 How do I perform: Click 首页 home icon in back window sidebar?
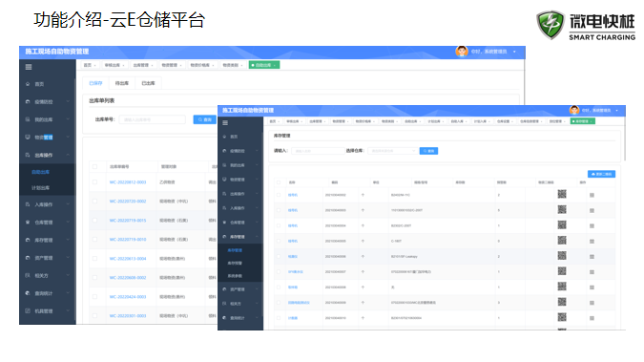[28, 84]
